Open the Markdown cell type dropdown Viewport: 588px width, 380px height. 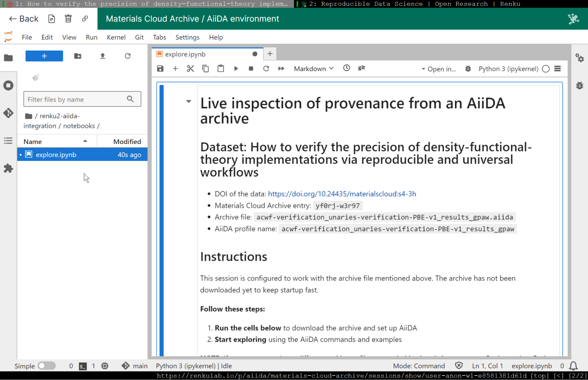point(314,68)
